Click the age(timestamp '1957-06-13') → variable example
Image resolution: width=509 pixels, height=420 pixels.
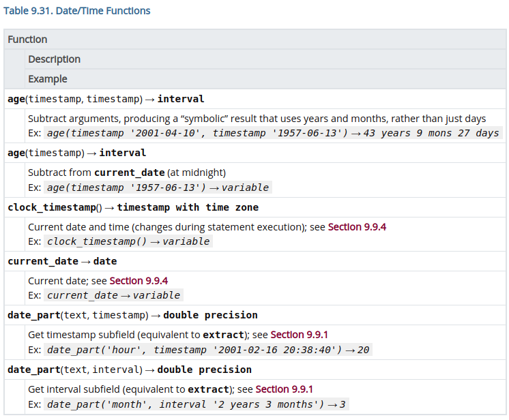tap(158, 187)
